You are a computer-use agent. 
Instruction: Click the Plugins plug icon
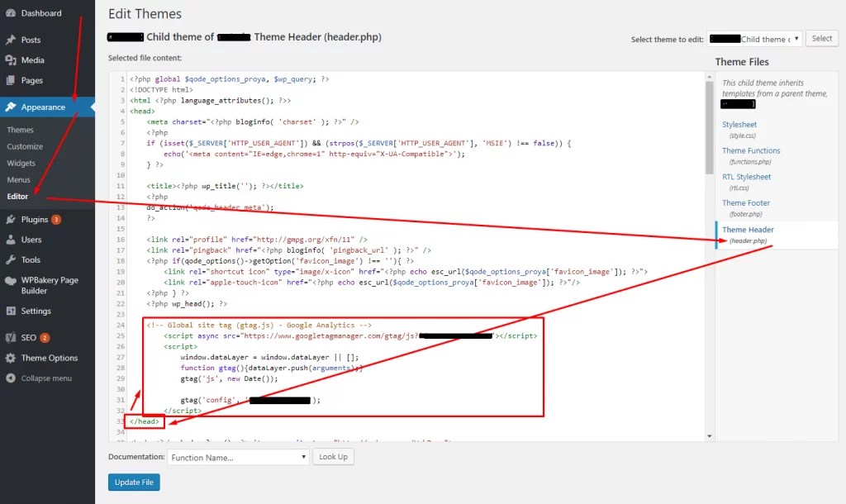point(10,220)
